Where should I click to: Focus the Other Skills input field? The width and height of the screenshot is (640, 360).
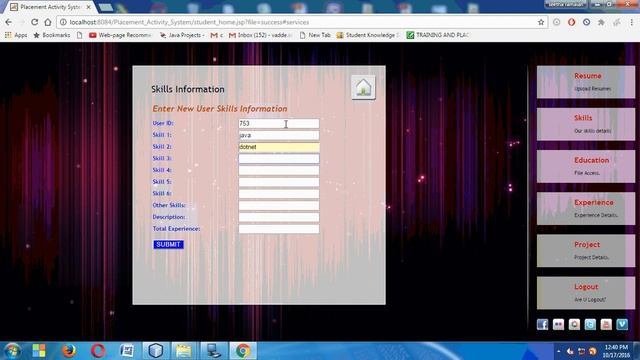coord(279,205)
